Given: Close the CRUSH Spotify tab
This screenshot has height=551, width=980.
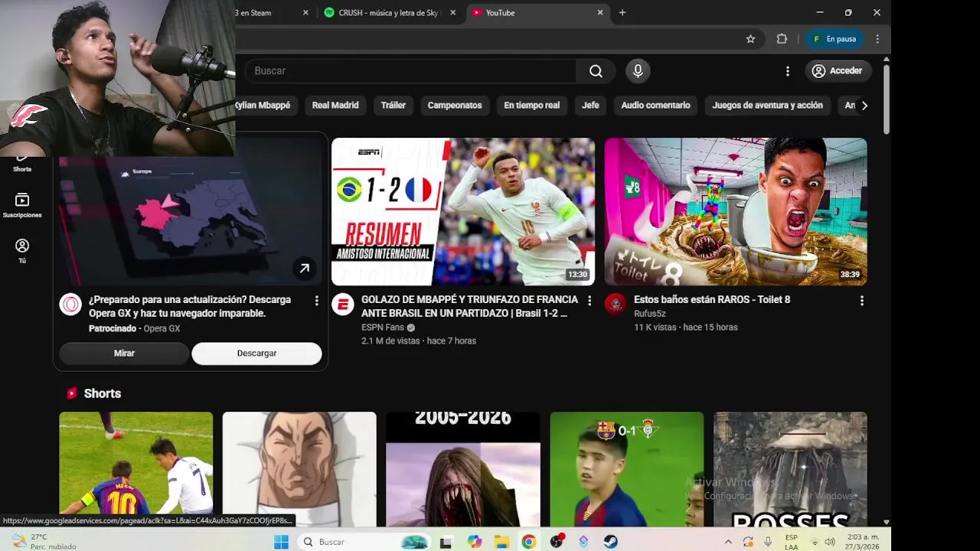Looking at the screenshot, I should tap(452, 13).
